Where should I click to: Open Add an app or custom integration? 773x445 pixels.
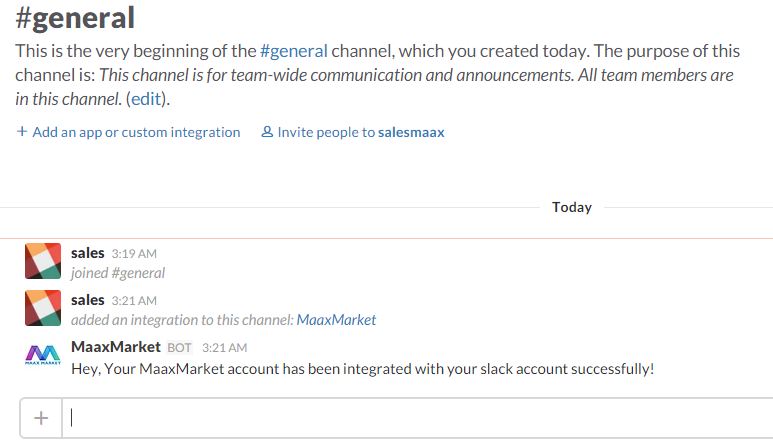click(136, 132)
